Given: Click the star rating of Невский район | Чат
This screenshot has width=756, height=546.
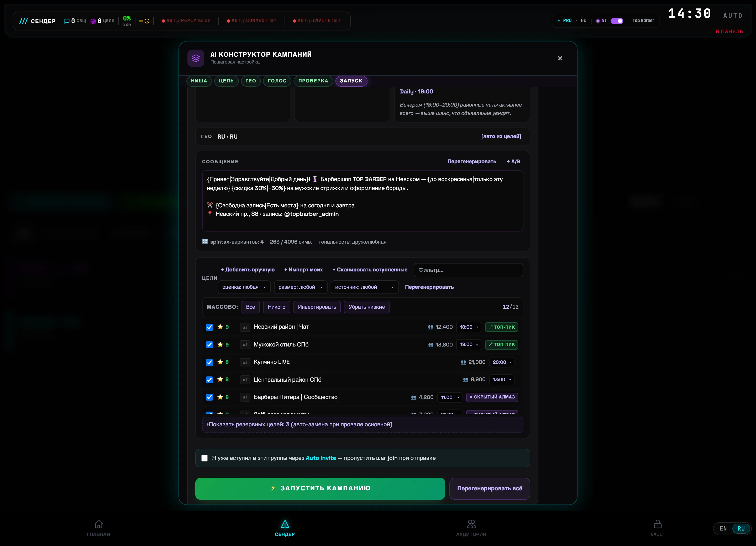Looking at the screenshot, I should (223, 327).
